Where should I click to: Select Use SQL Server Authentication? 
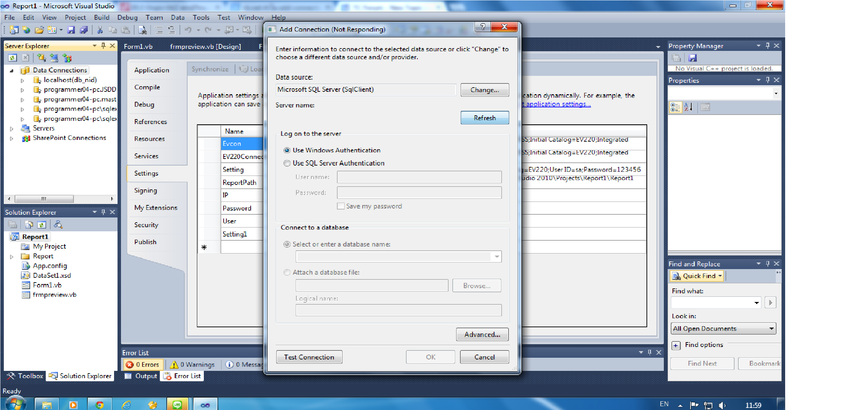(x=287, y=163)
